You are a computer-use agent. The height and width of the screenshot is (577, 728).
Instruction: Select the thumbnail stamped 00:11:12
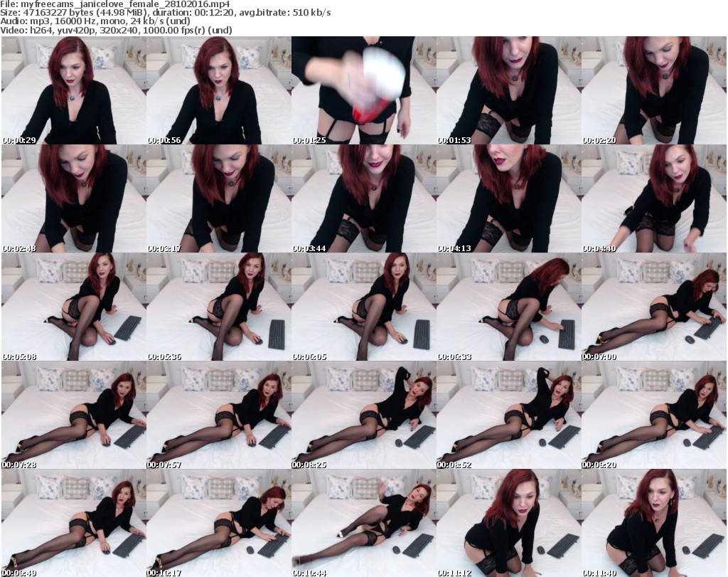[x=509, y=523]
